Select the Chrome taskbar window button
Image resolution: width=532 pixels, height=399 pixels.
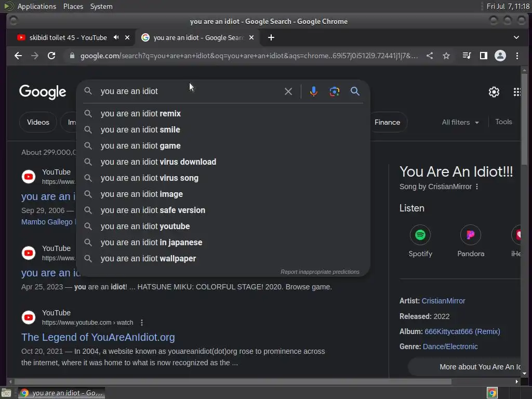(x=61, y=393)
